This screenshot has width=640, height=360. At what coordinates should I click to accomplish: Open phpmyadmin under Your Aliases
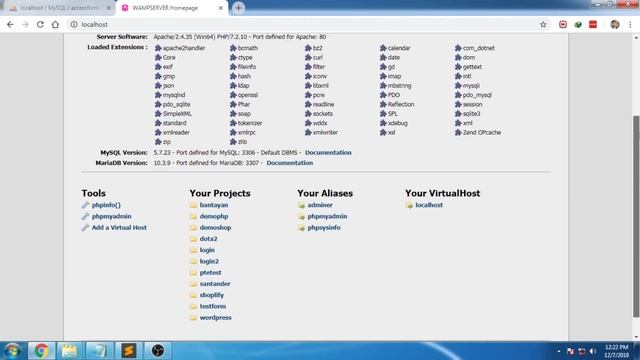click(x=327, y=216)
